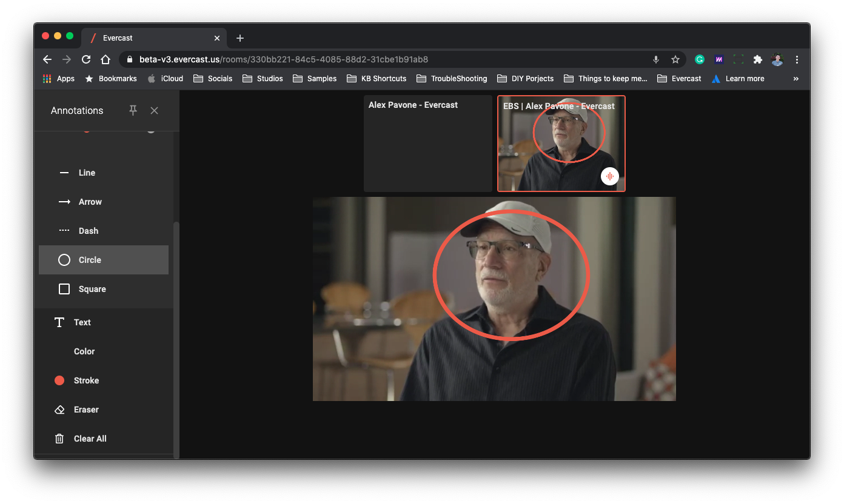Select the Evercast browser tab
The height and width of the screenshot is (504, 844).
[155, 38]
